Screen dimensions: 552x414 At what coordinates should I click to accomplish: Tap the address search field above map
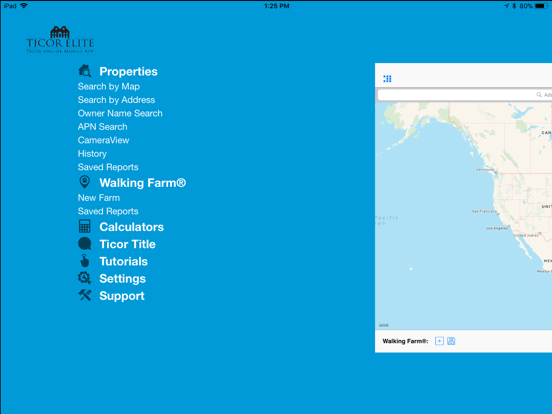pyautogui.click(x=465, y=95)
